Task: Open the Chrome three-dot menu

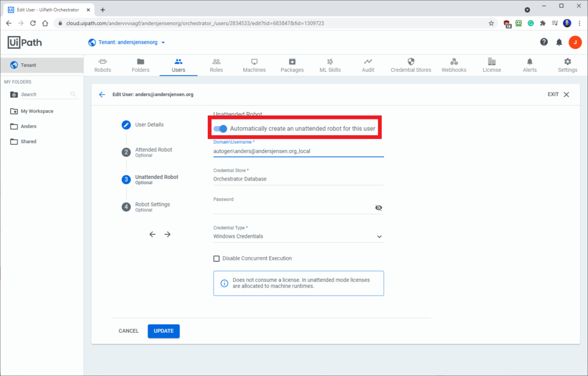Action: click(579, 24)
